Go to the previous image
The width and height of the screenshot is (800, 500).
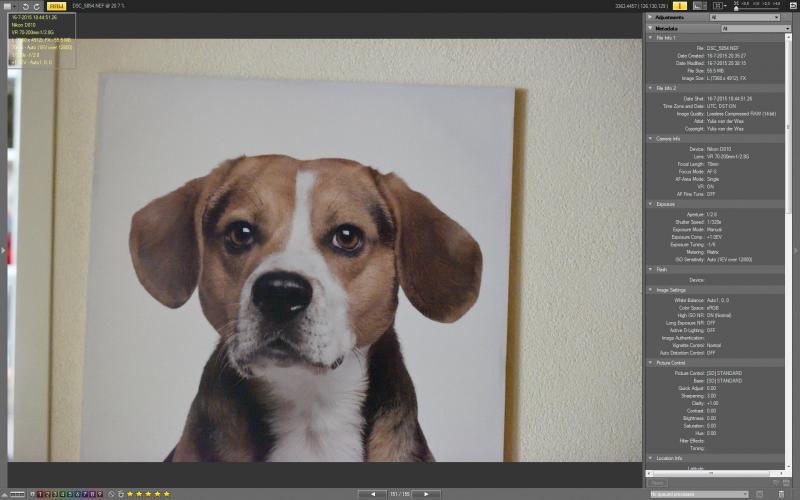pos(373,494)
